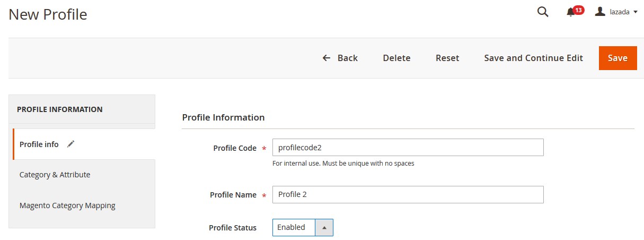Click the Profile Code label

pyautogui.click(x=235, y=148)
